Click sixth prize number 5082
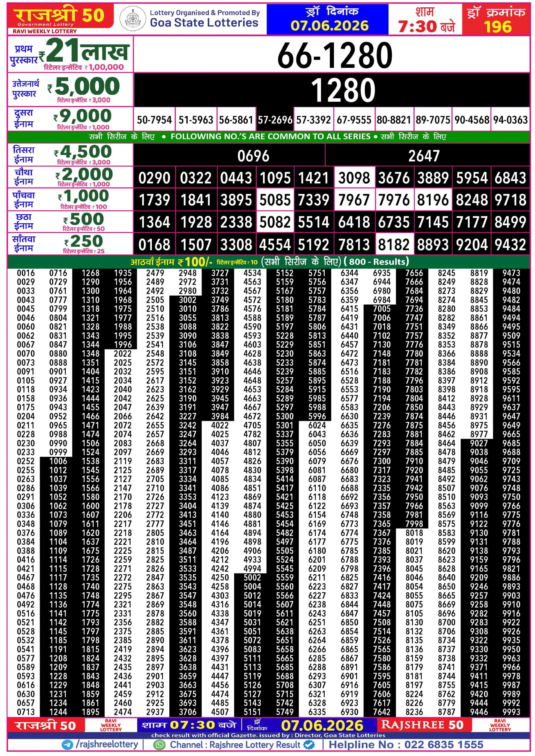535x756 pixels. (x=275, y=222)
